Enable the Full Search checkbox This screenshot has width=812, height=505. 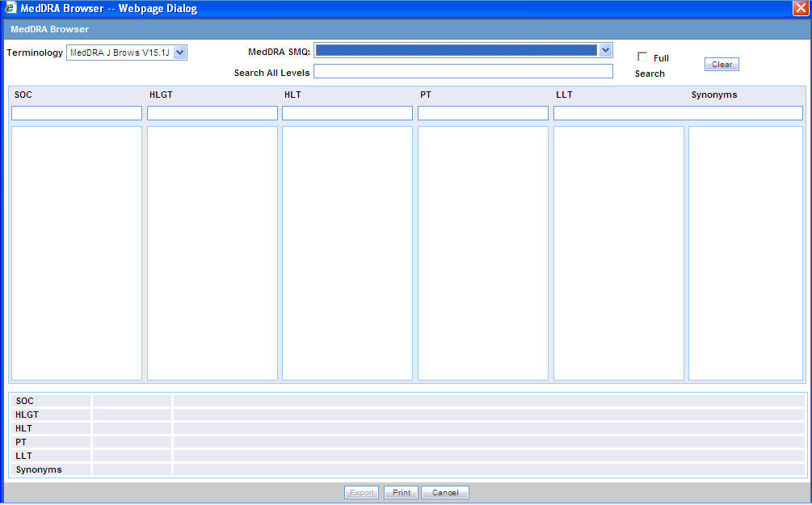(x=642, y=57)
